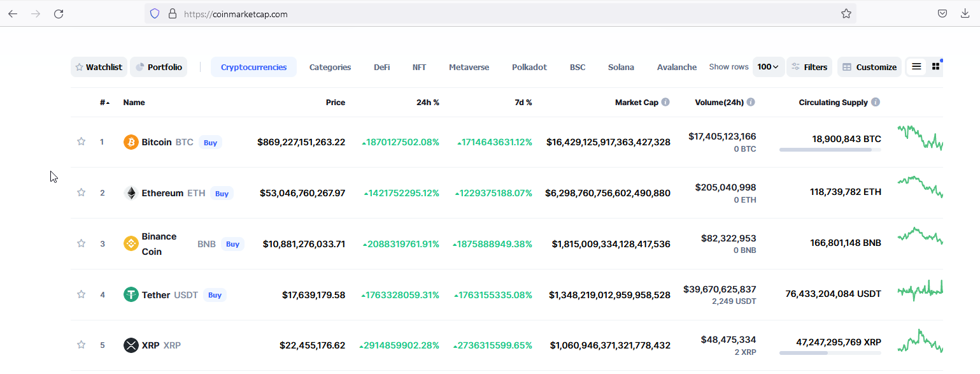The image size is (980, 374).
Task: Go back using browser back arrow
Action: [13, 13]
